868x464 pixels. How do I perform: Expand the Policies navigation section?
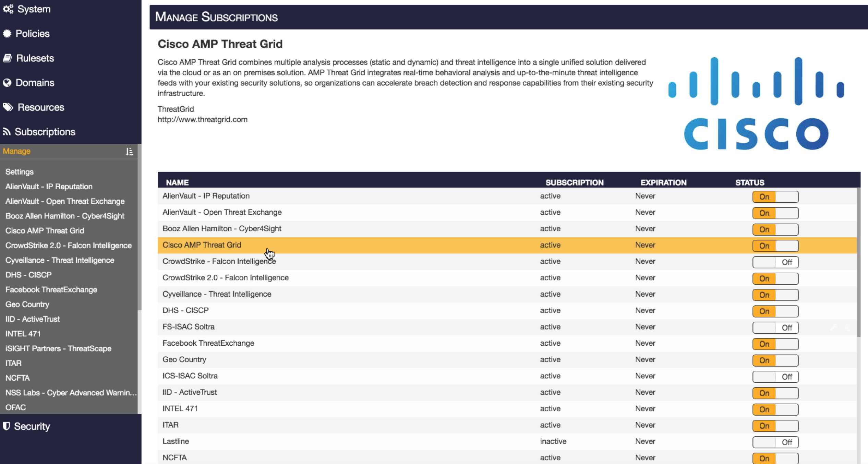click(33, 34)
